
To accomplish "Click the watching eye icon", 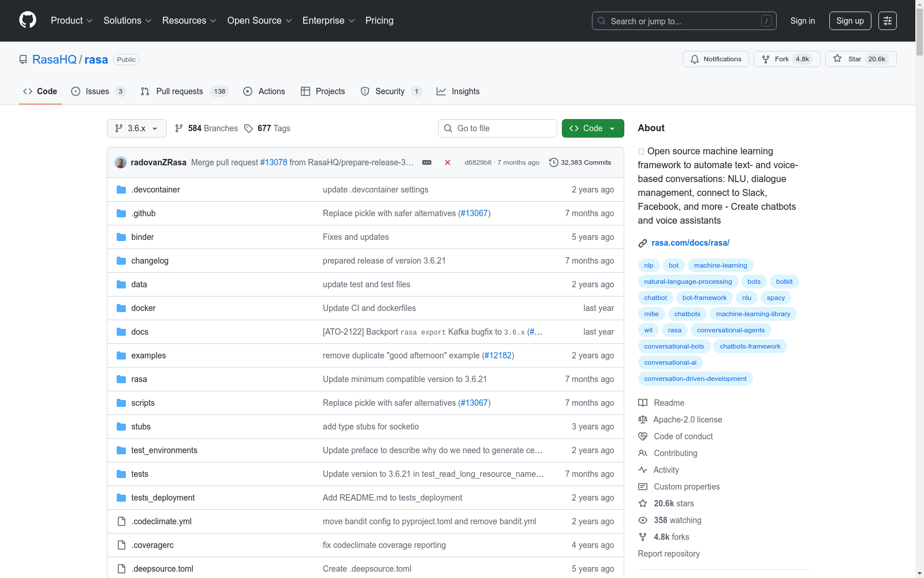I will (x=643, y=520).
